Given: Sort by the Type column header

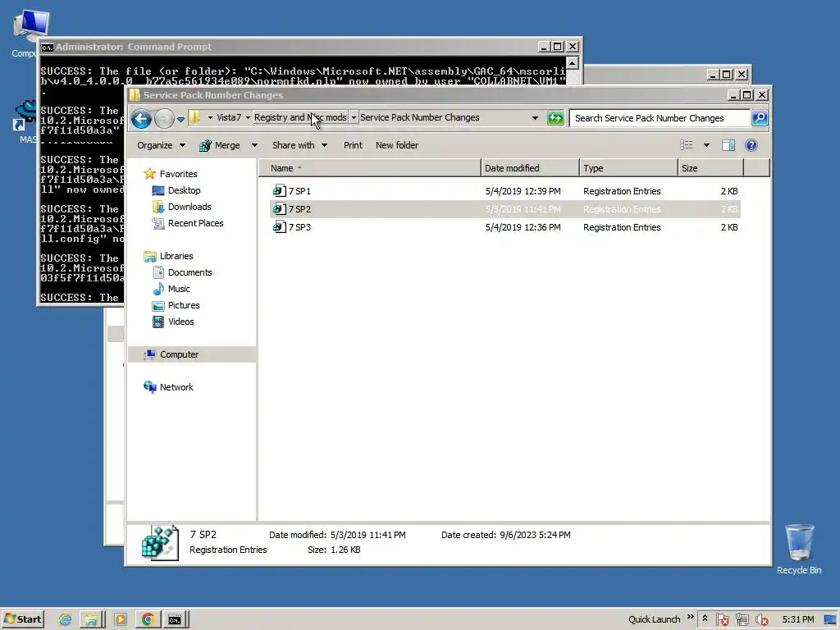Looking at the screenshot, I should (x=628, y=168).
